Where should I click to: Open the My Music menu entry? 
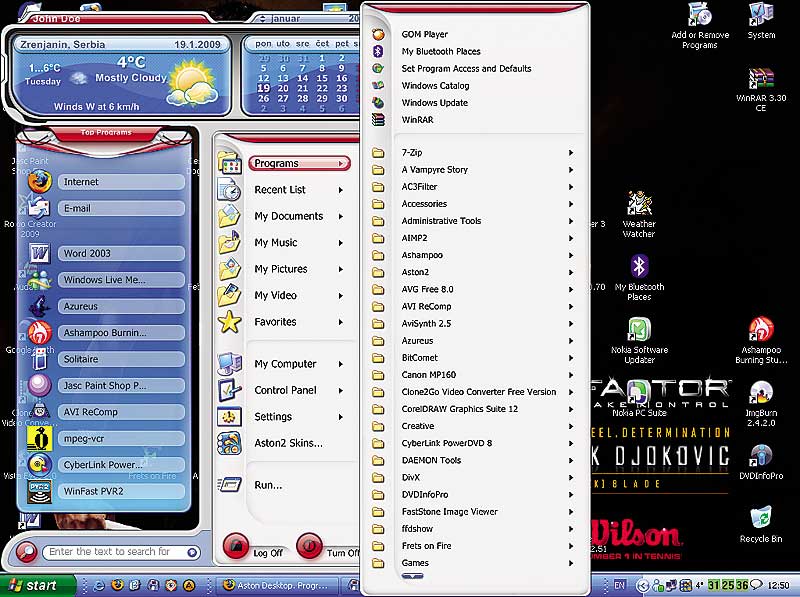tap(276, 243)
